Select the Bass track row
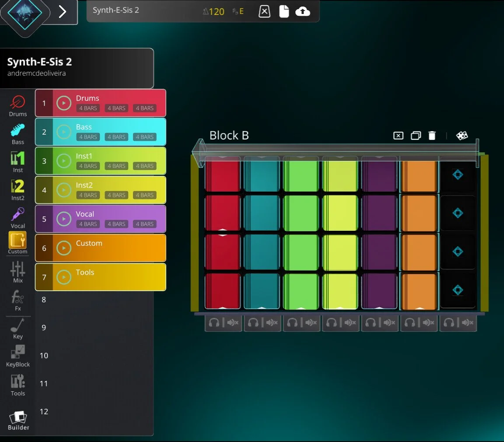504x442 pixels. pyautogui.click(x=101, y=132)
